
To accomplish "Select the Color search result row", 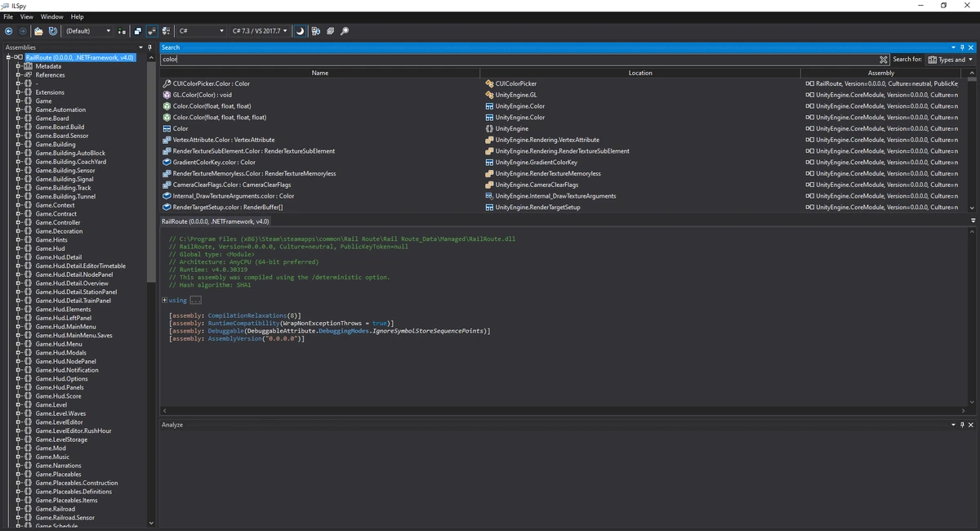I will [x=245, y=128].
